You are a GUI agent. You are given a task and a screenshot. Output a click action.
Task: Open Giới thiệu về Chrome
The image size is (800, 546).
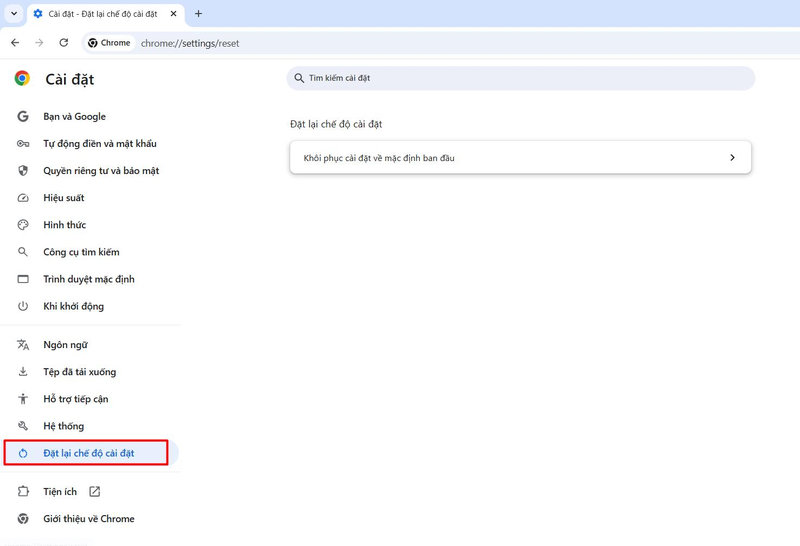point(89,518)
